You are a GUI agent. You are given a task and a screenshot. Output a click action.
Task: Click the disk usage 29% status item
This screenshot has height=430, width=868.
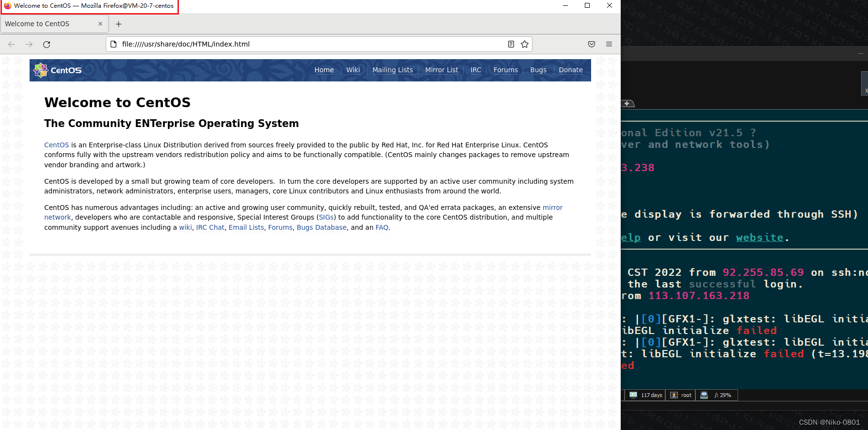[x=717, y=395]
